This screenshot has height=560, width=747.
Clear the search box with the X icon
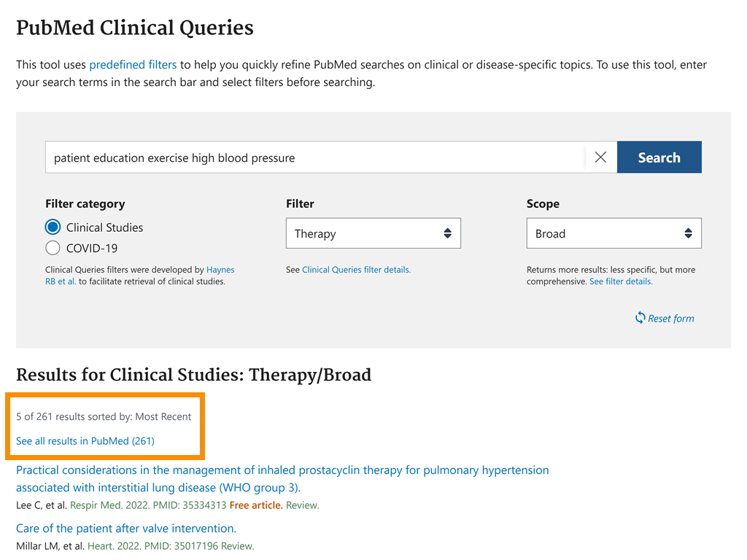pos(600,157)
